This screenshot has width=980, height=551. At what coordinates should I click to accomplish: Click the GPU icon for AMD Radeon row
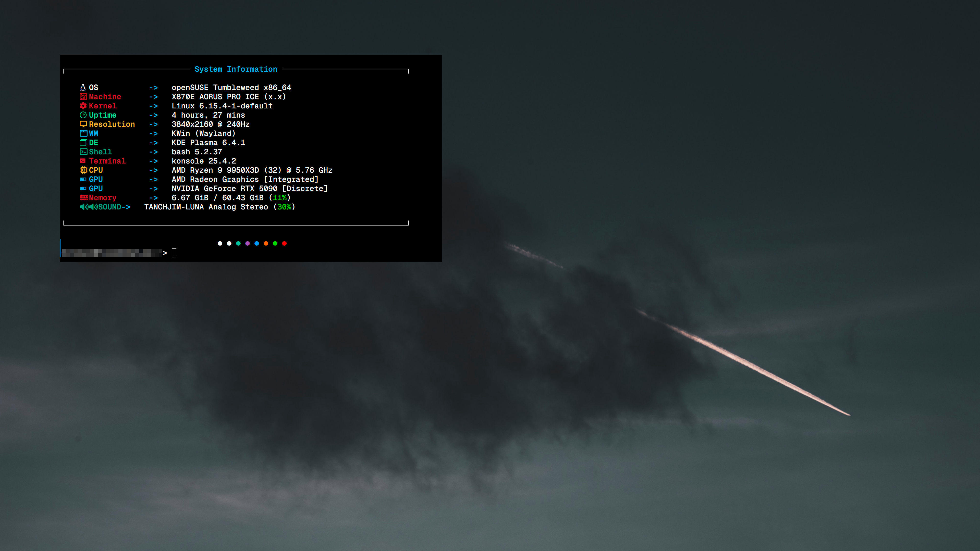(83, 179)
